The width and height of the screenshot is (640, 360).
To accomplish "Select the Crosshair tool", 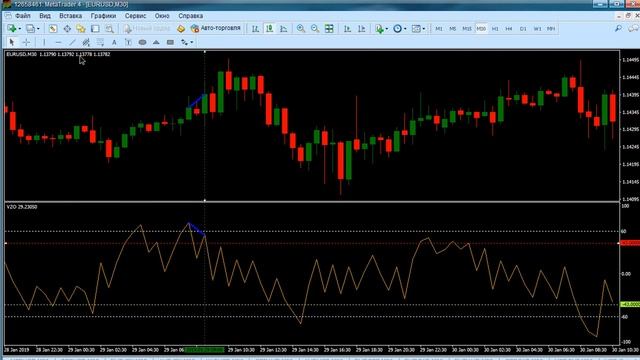I will (x=26, y=42).
